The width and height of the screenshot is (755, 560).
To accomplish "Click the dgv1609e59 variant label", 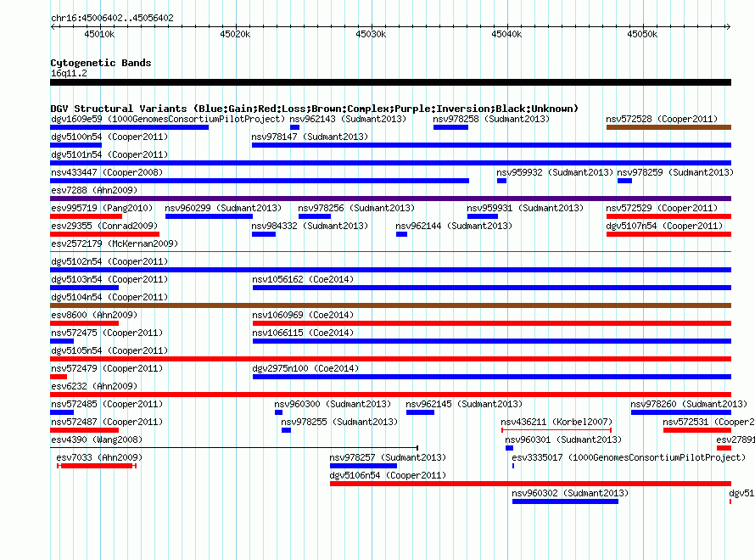I will pyautogui.click(x=168, y=119).
